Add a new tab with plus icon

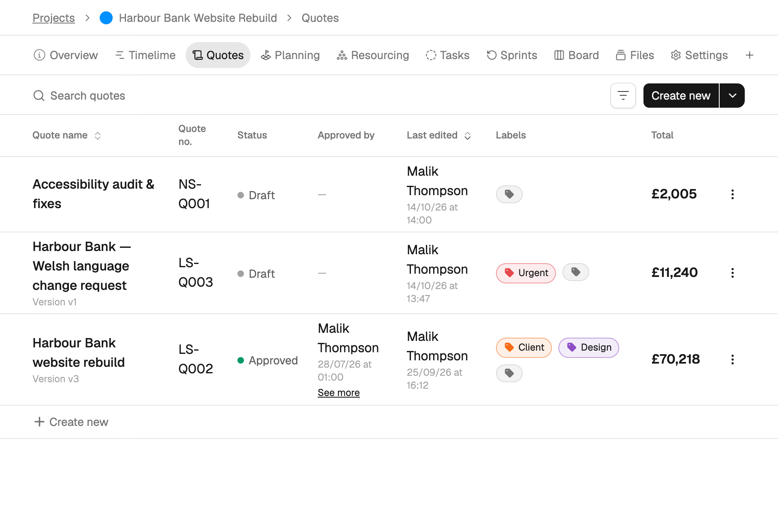[x=749, y=55]
